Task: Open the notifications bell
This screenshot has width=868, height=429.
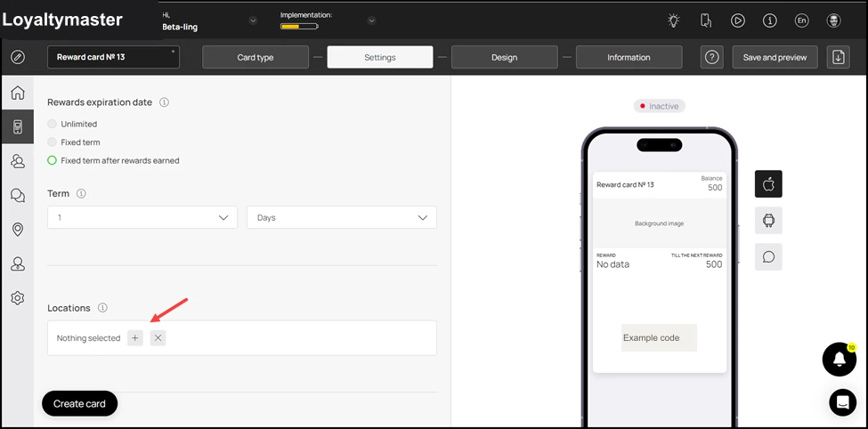Action: [840, 360]
